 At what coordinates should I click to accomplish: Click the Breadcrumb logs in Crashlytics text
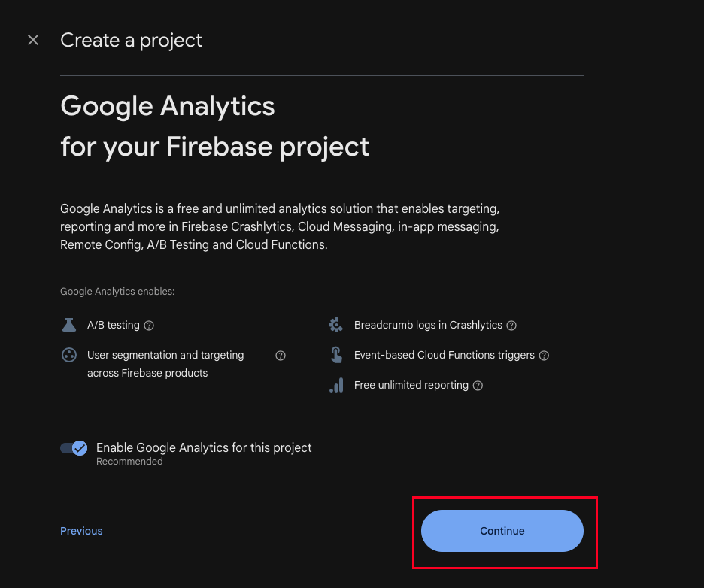tap(428, 325)
